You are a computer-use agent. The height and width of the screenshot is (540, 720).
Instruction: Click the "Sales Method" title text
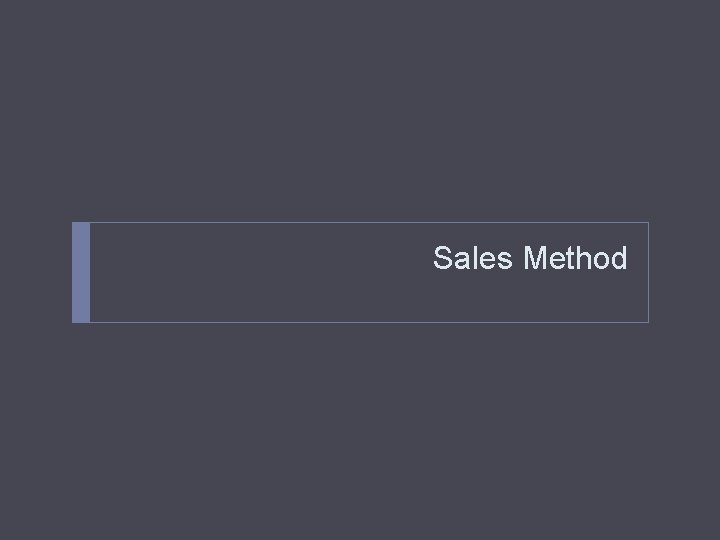pyautogui.click(x=530, y=259)
